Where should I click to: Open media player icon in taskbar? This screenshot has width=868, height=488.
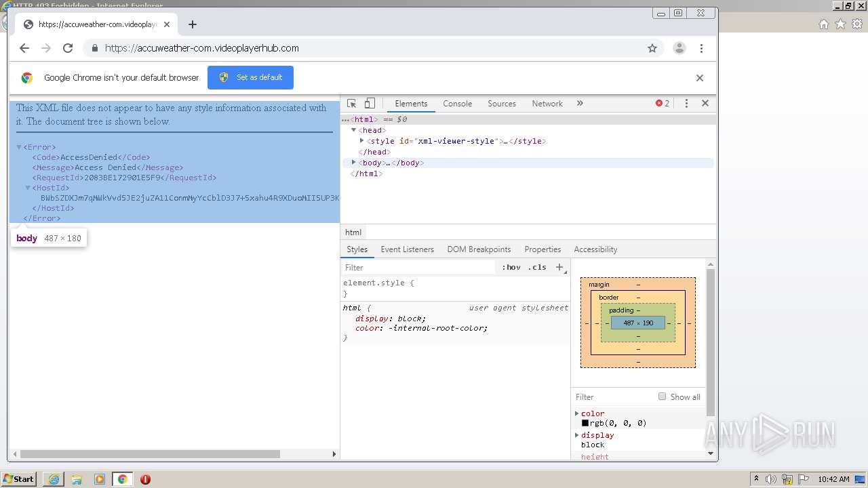(x=100, y=479)
